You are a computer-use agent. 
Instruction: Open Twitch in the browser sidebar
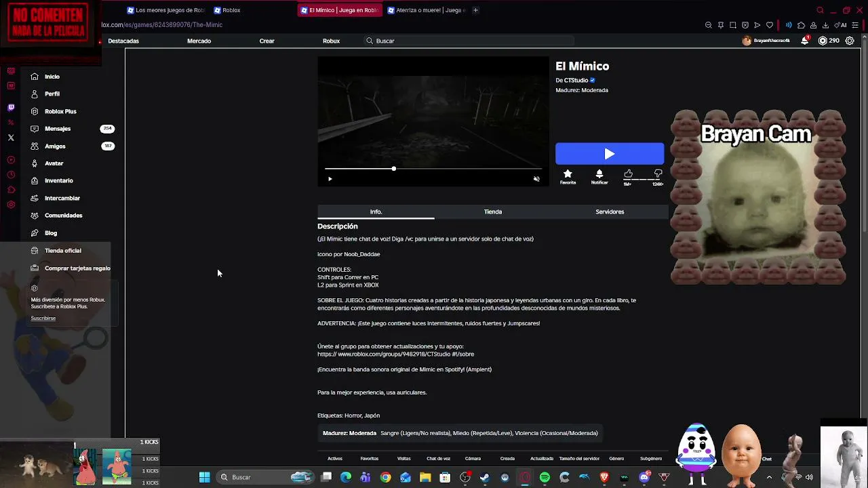pyautogui.click(x=11, y=107)
